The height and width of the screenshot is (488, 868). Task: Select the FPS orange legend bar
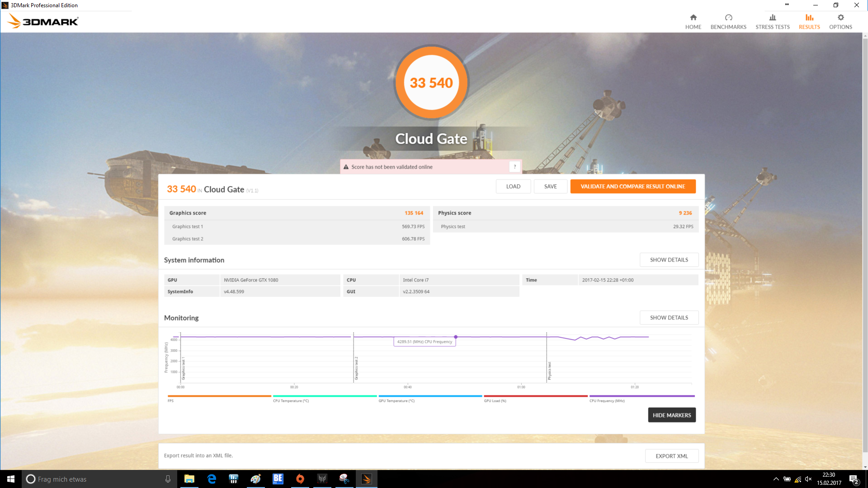coord(219,396)
